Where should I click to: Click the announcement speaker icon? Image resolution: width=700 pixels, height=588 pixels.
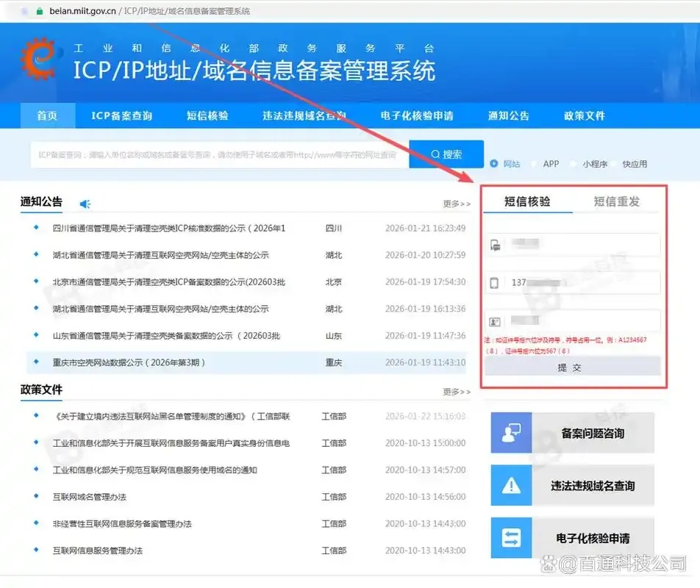coord(85,204)
